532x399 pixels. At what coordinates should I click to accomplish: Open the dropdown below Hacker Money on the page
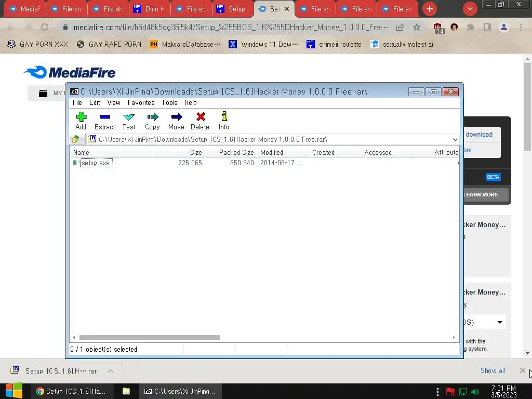pos(485,322)
